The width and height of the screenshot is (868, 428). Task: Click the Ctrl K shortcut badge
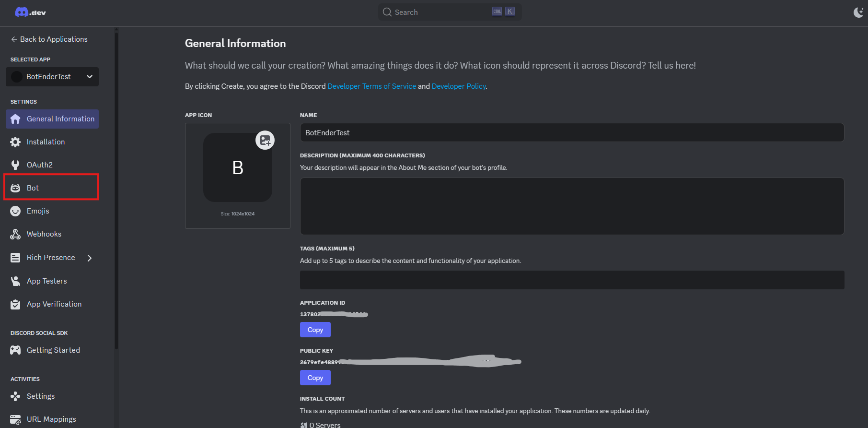pos(503,12)
